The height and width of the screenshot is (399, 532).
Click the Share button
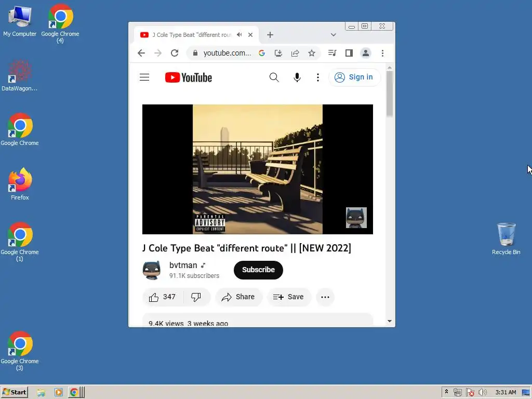click(238, 297)
